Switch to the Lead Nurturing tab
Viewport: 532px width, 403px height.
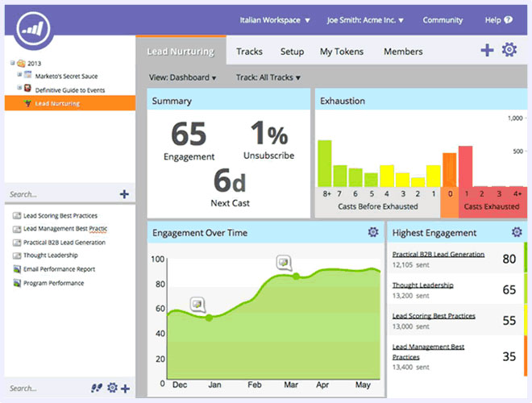coord(181,52)
